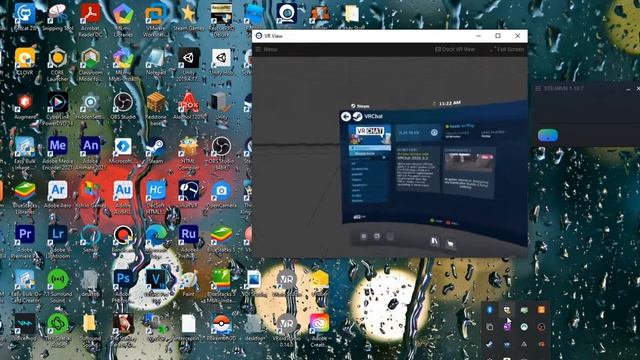Click the Steam library icon in dashboard bar
The image size is (640, 360).
click(x=434, y=241)
